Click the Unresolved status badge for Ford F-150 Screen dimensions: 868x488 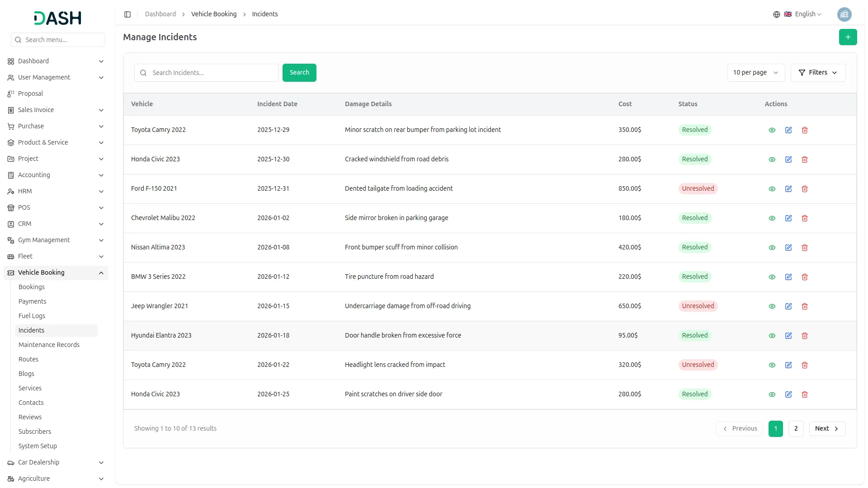(698, 189)
